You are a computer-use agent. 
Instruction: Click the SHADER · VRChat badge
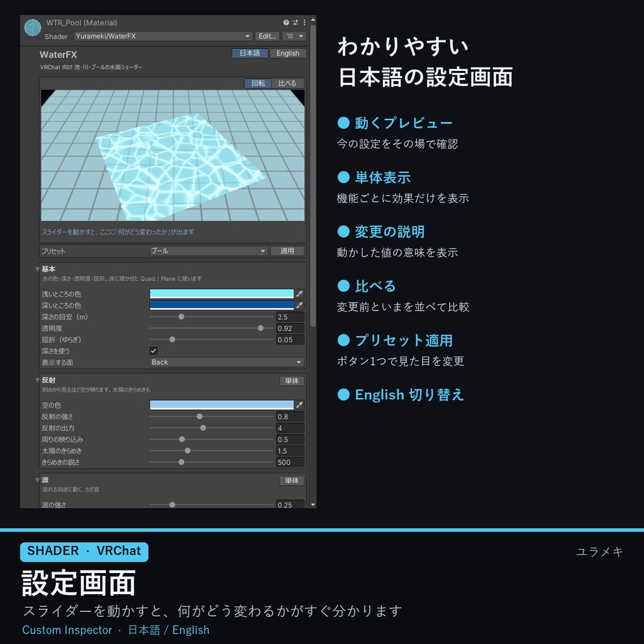coord(84,552)
